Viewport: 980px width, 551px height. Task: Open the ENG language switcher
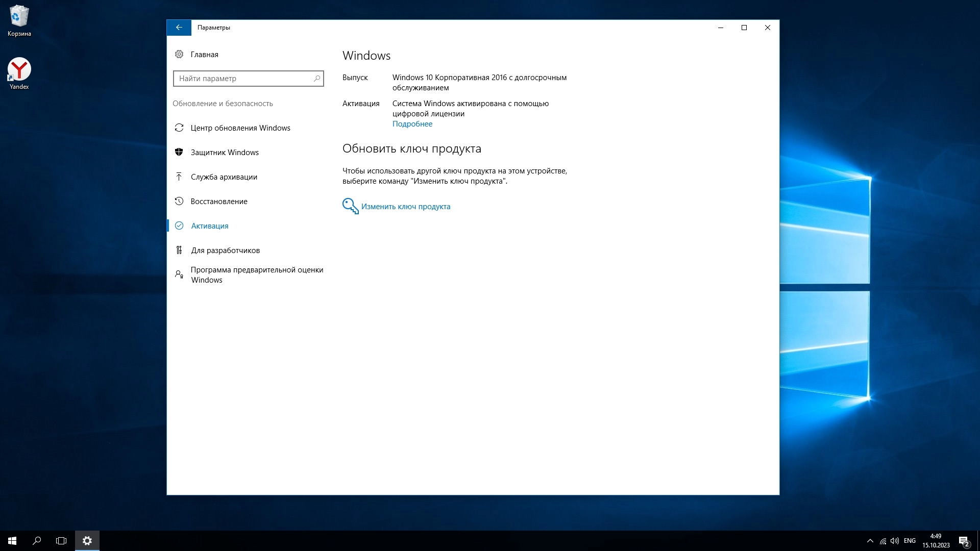click(909, 541)
